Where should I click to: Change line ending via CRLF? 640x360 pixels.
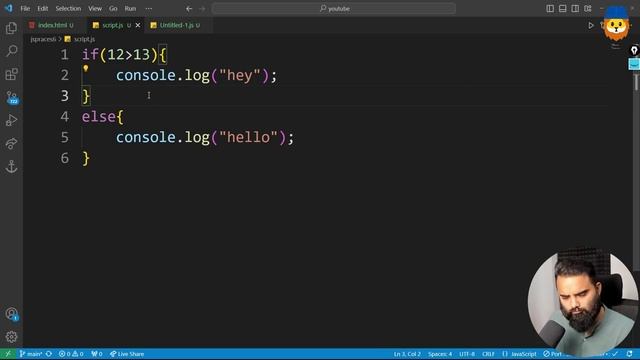point(488,354)
